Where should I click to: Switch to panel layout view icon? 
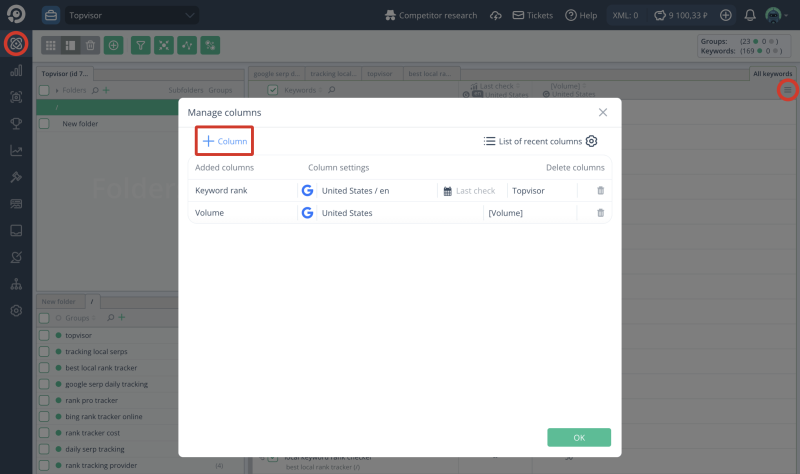coord(70,45)
